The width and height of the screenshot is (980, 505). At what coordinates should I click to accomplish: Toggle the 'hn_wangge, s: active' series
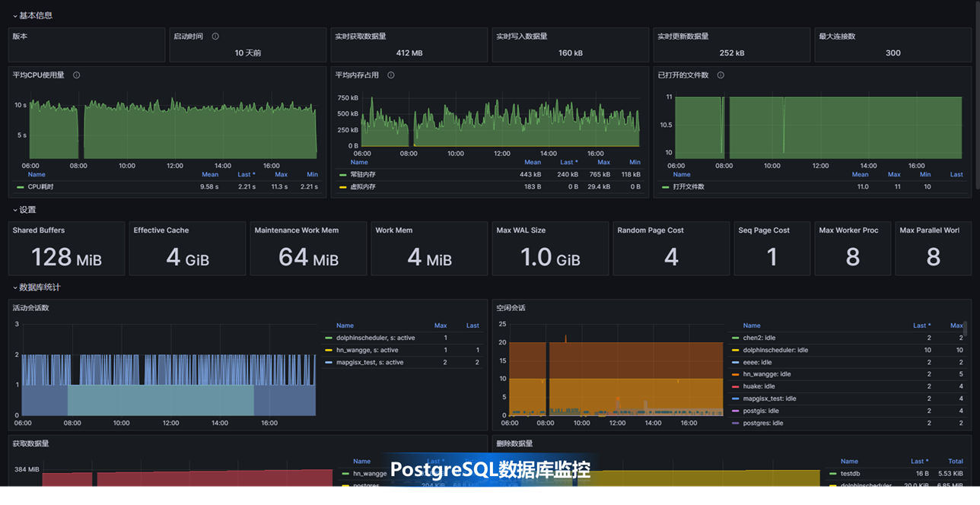pyautogui.click(x=367, y=350)
